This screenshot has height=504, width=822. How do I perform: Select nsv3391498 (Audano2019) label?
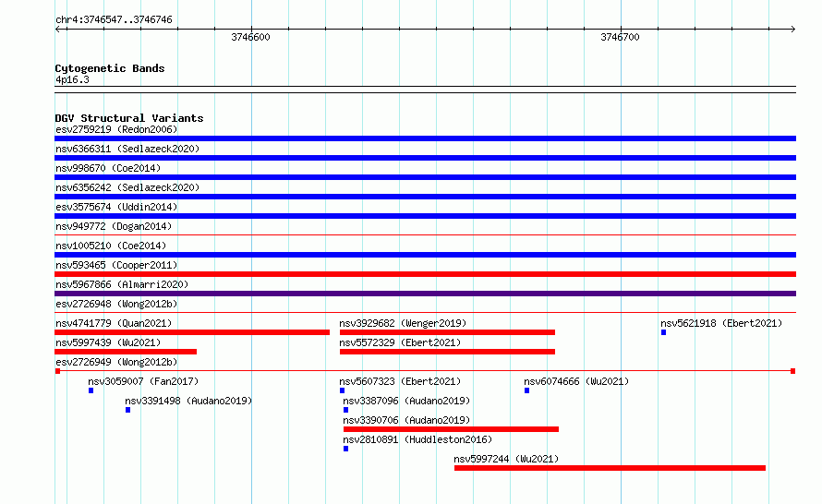pos(188,401)
